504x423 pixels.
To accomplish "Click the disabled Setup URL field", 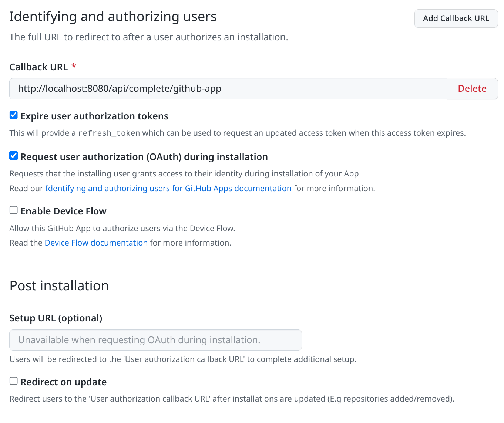I will (155, 340).
